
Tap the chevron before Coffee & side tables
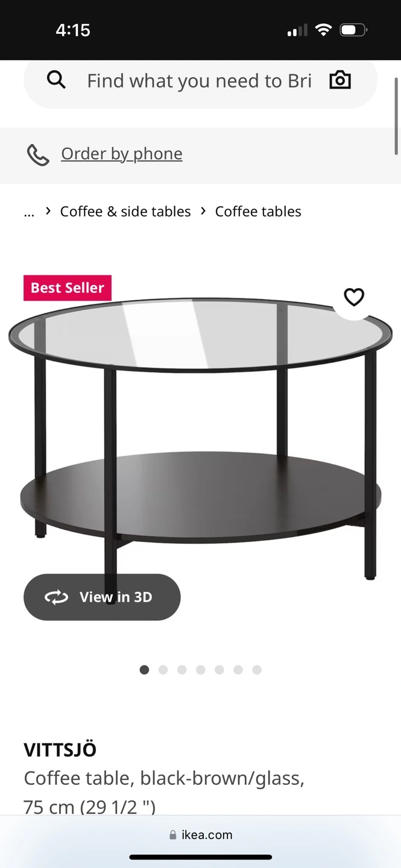[x=48, y=211]
